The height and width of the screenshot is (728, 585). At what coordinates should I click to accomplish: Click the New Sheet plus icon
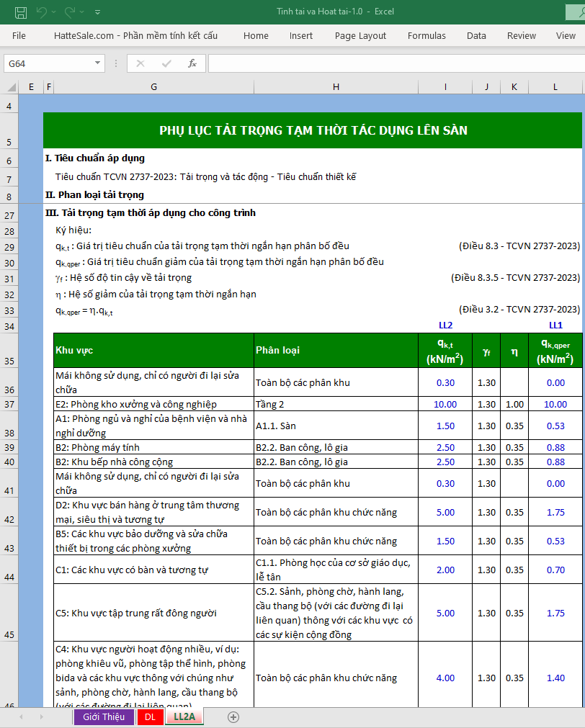tap(233, 717)
